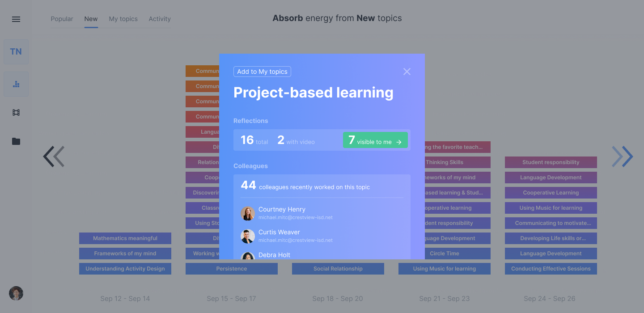644x313 pixels.
Task: Open the film strip video icon
Action: (16, 113)
